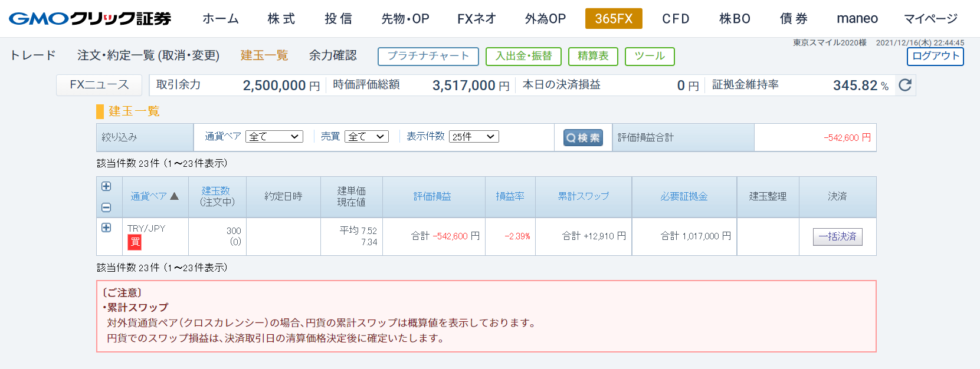The width and height of the screenshot is (980, 369).
Task: Expand all rows with header plus icon
Action: point(106,186)
